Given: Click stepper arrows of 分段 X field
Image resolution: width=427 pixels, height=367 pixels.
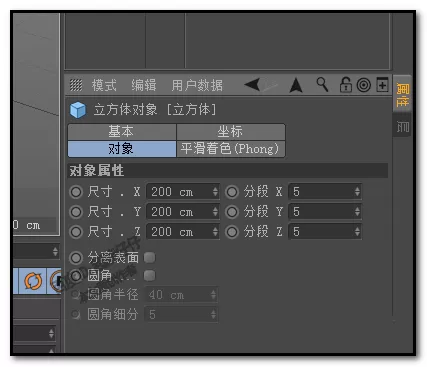Looking at the screenshot, I should (x=357, y=192).
